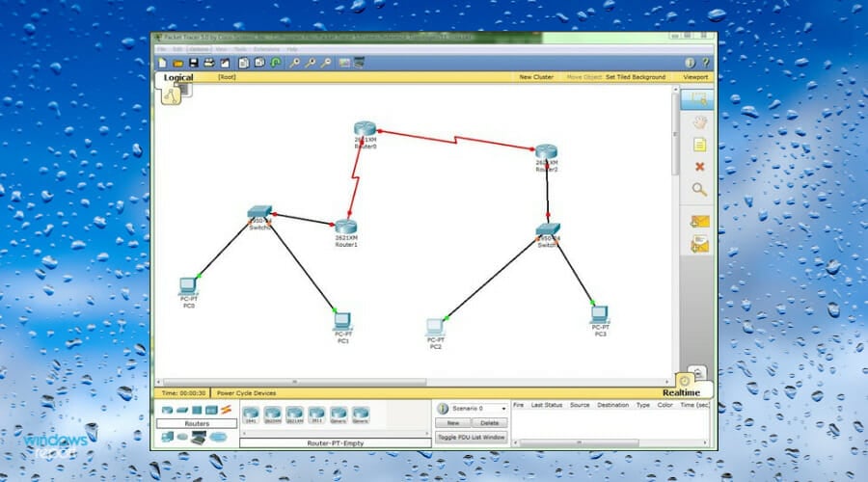Delete the scenario with Delete button
This screenshot has height=482, width=868.
click(x=489, y=423)
